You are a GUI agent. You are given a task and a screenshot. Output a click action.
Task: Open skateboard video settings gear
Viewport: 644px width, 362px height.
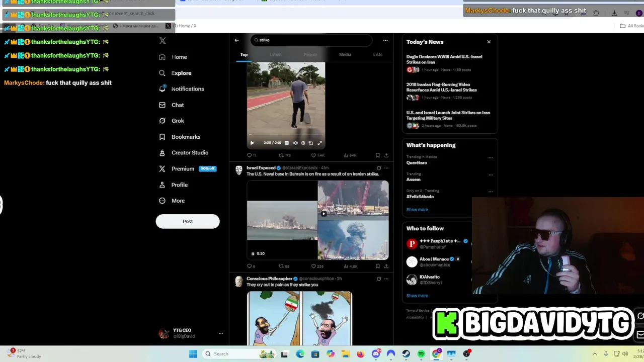coord(303,143)
